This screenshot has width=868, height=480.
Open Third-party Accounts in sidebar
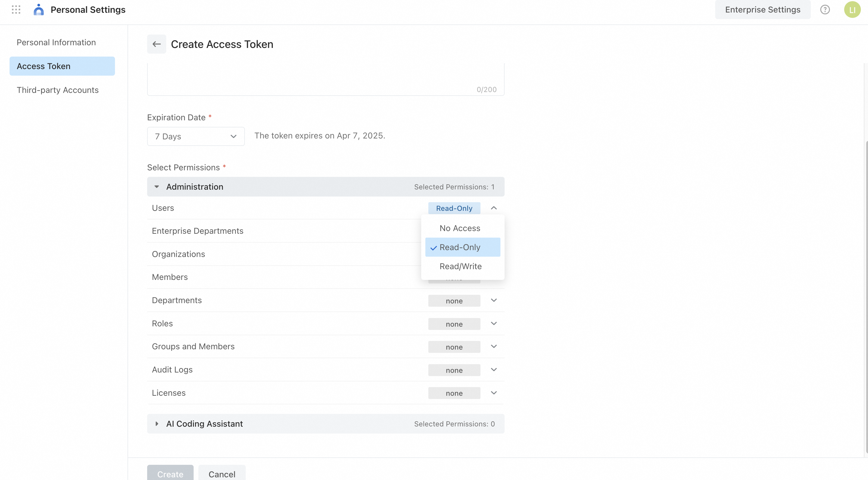click(57, 90)
